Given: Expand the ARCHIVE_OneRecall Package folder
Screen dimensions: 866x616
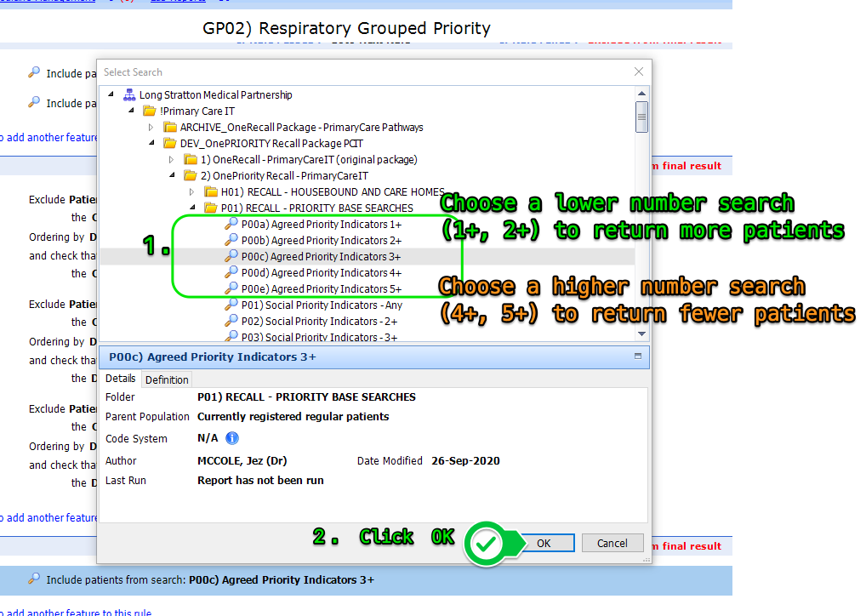Looking at the screenshot, I should point(151,127).
